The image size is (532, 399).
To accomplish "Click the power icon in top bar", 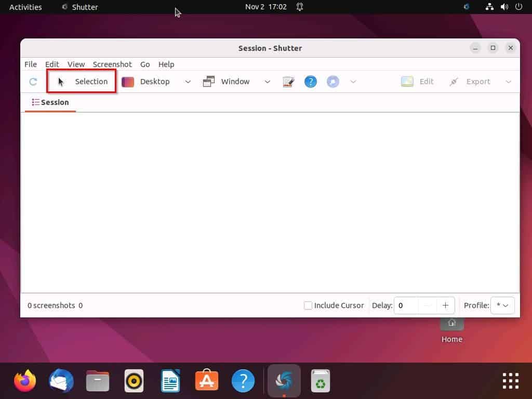I will pyautogui.click(x=518, y=7).
